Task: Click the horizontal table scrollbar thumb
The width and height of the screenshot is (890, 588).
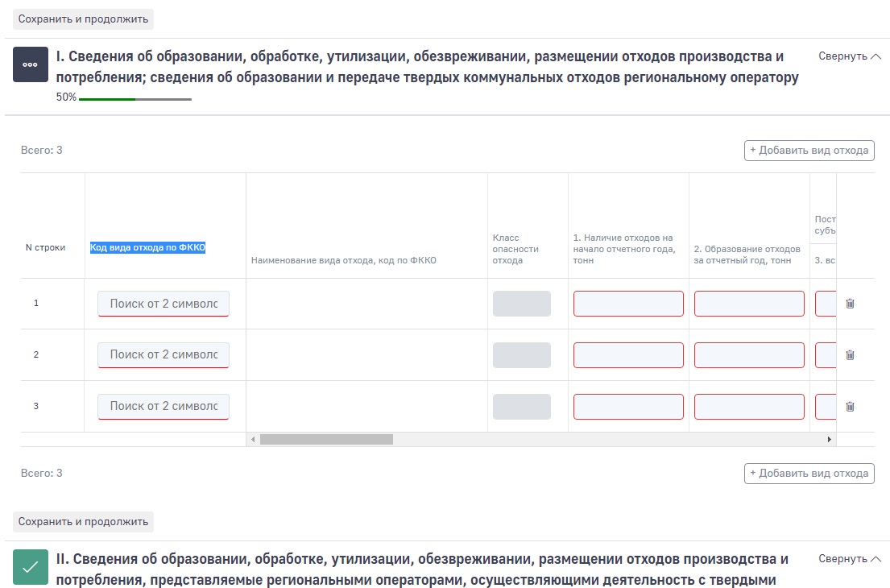Action: point(326,440)
